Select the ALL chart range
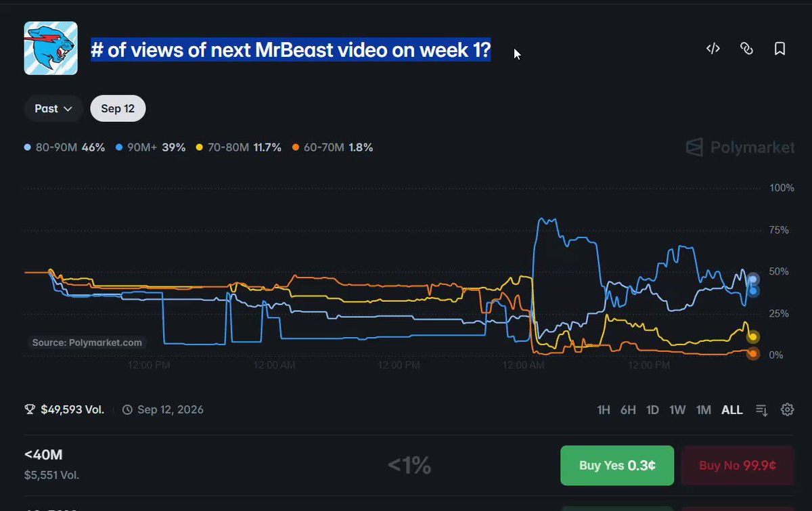Image resolution: width=812 pixels, height=511 pixels. click(x=732, y=410)
